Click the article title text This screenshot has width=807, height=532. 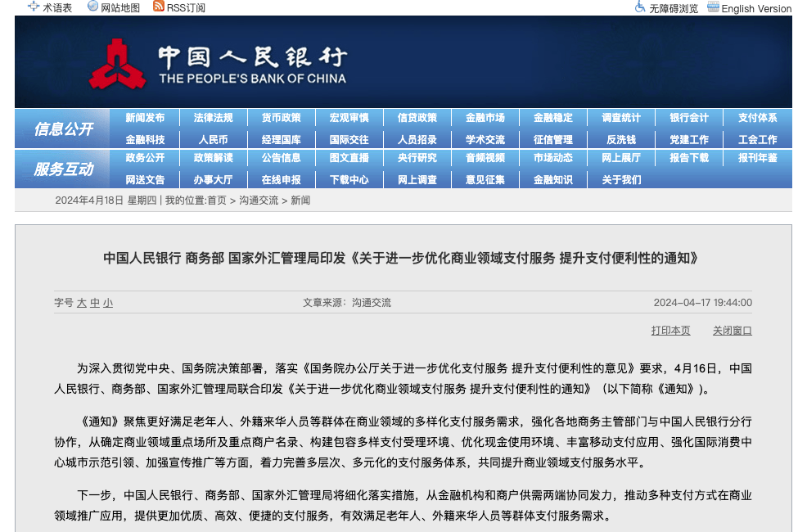tap(400, 258)
